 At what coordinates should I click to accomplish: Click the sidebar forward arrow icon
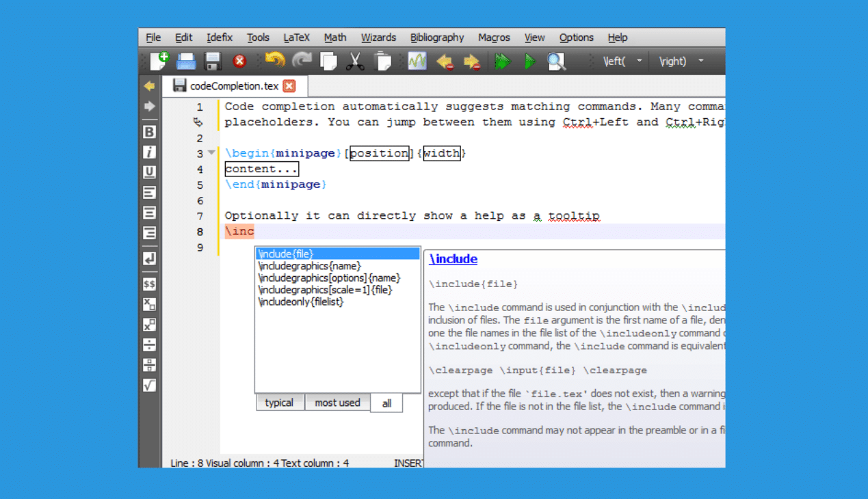click(x=149, y=107)
